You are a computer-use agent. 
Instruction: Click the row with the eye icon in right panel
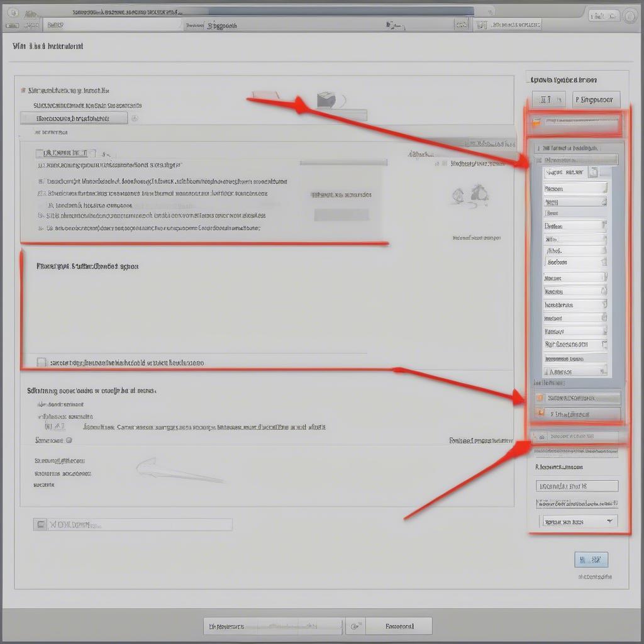579,436
